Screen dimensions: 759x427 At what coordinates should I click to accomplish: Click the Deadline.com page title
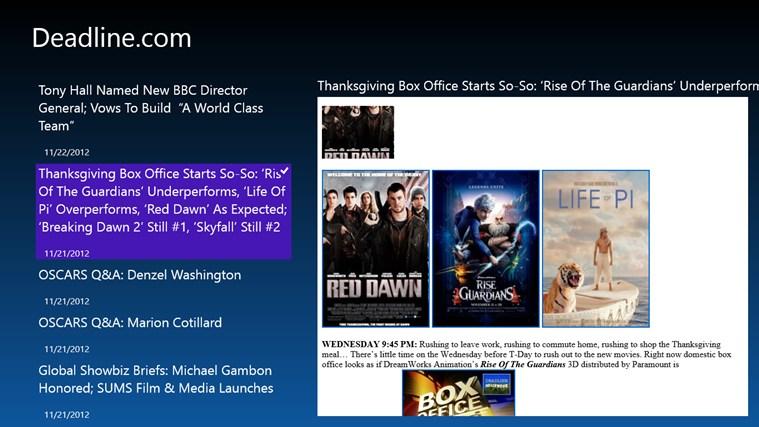(x=112, y=38)
